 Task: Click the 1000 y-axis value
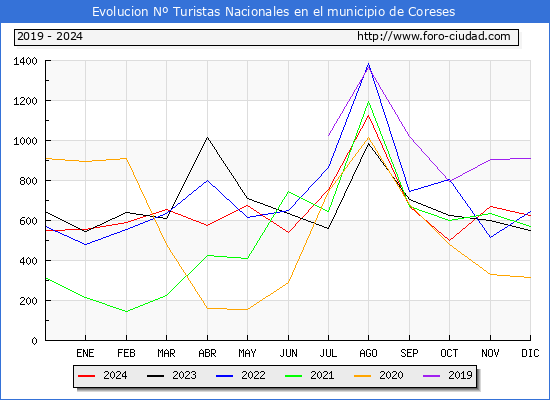coord(25,141)
